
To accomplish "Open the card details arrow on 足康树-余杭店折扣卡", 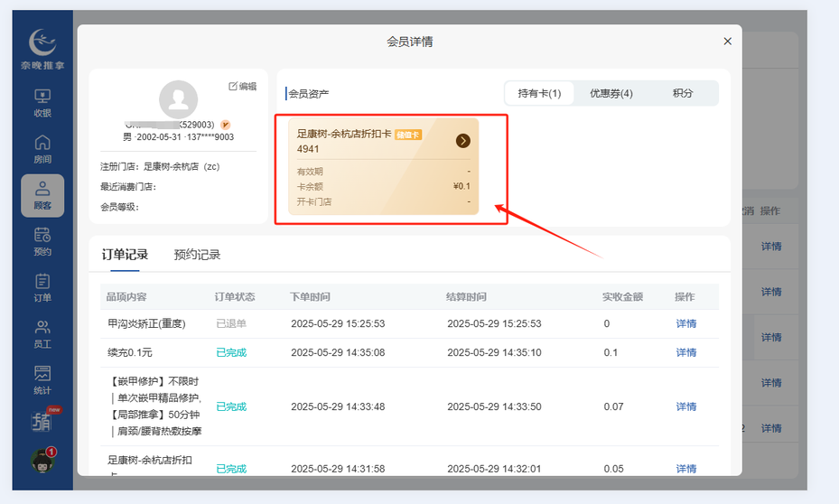I will [462, 141].
